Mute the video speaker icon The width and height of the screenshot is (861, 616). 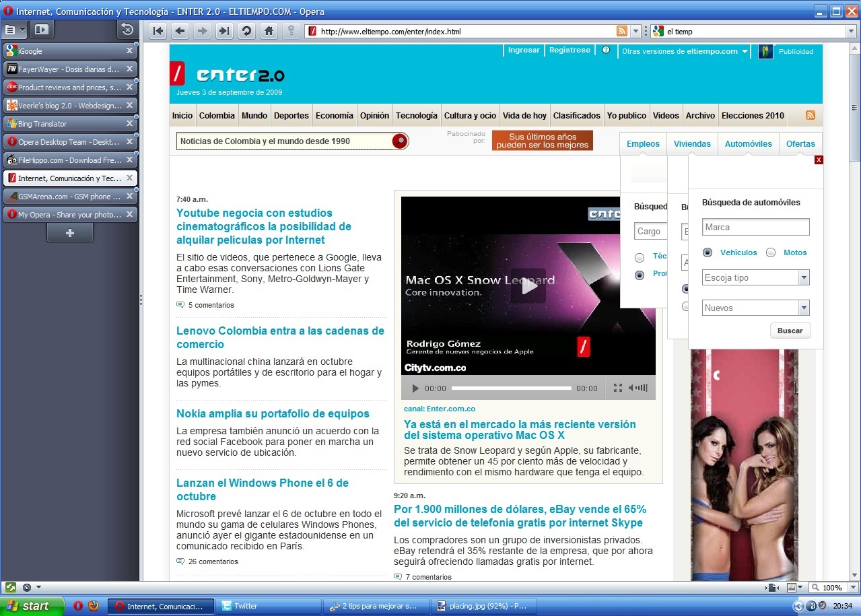click(631, 388)
